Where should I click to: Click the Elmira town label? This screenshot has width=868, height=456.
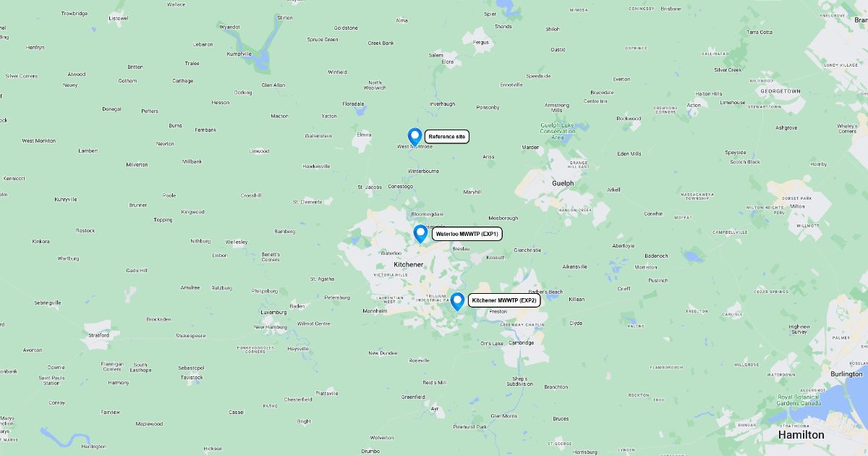364,135
